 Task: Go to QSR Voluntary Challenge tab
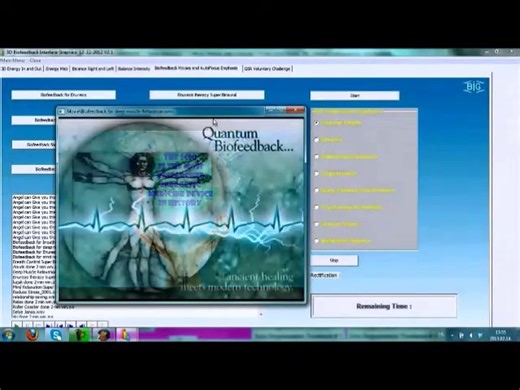pos(267,69)
